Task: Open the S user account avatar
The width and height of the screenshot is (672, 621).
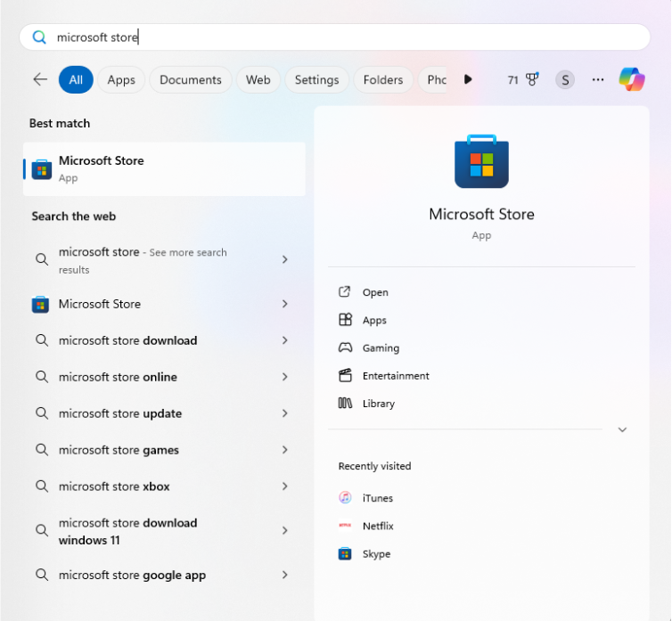Action: [x=565, y=79]
